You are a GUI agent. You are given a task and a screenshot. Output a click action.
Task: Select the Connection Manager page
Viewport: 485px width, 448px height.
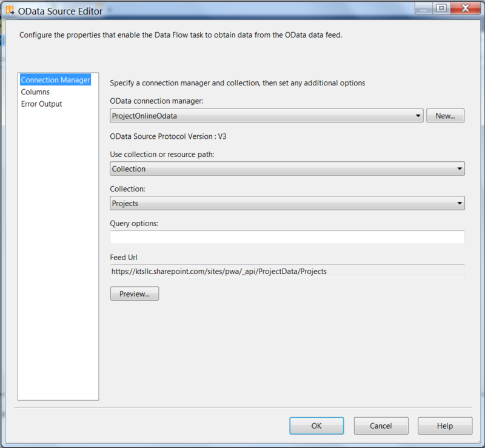click(x=55, y=79)
